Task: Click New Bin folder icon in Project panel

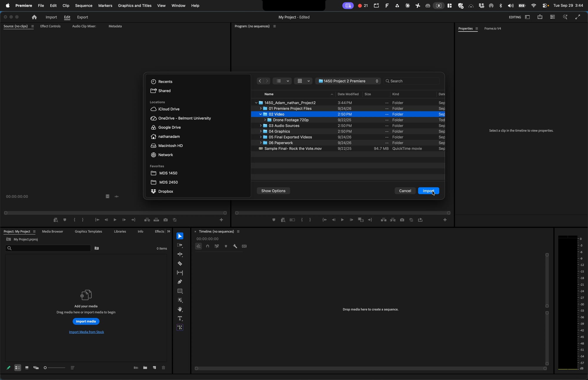Action: [x=145, y=368]
